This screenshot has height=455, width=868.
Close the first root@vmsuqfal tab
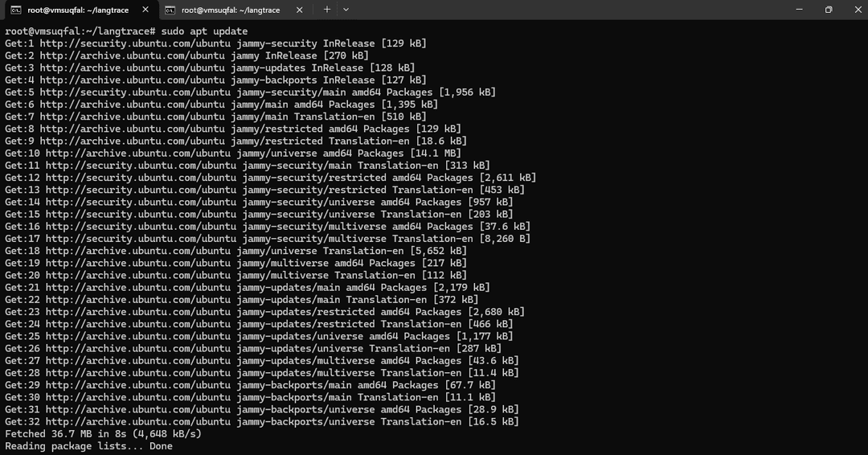(145, 10)
